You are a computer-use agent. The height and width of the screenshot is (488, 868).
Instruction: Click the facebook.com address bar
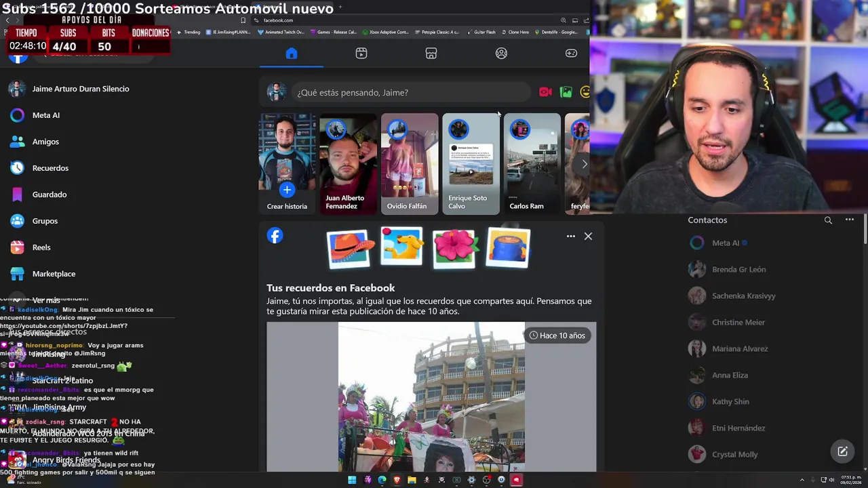pos(407,20)
